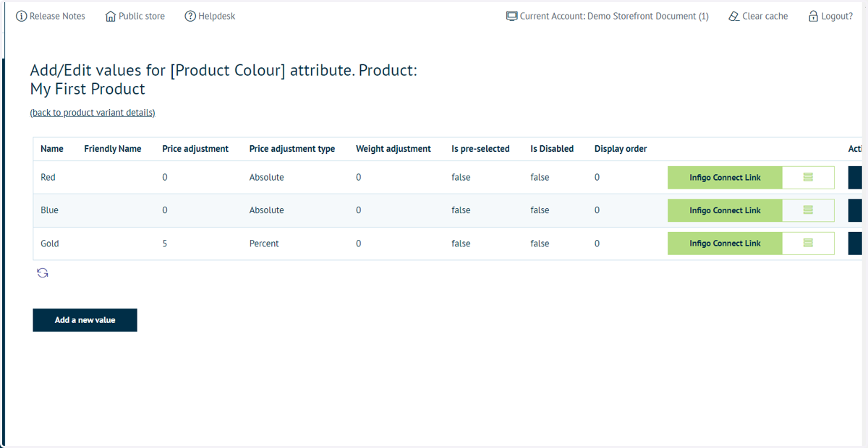Click the Current Account monitor icon
The height and width of the screenshot is (448, 868).
coord(512,16)
